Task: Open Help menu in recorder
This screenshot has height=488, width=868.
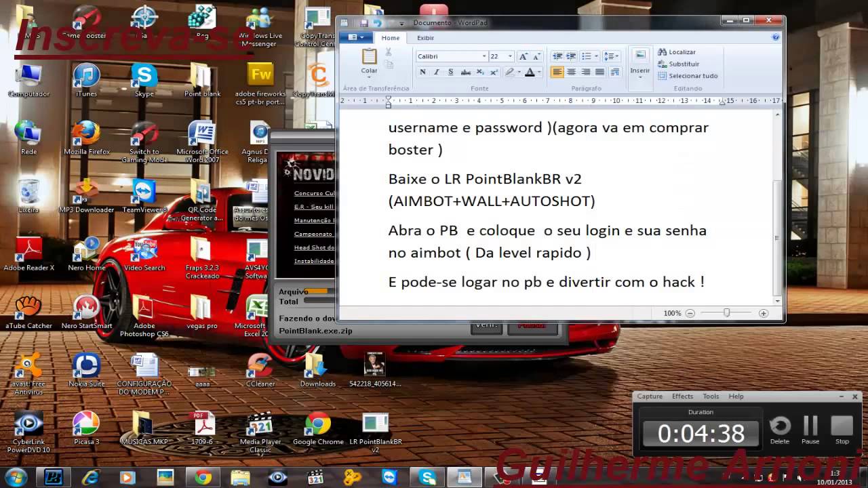Action: coord(736,396)
